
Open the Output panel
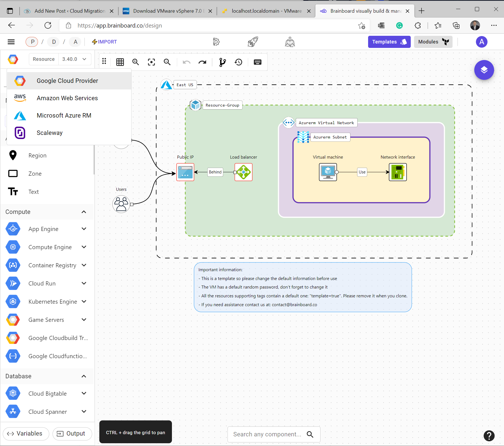coord(72,433)
